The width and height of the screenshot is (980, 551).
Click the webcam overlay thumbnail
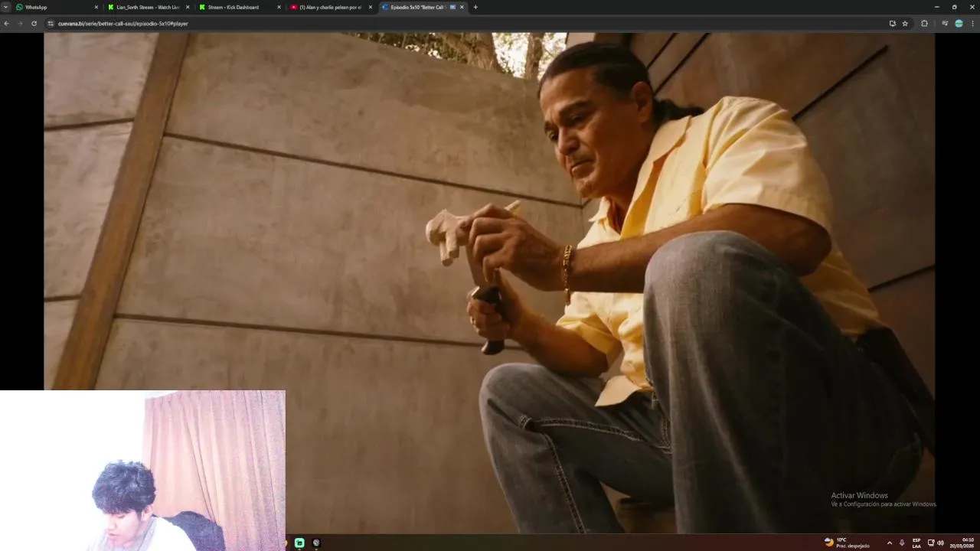(x=142, y=471)
